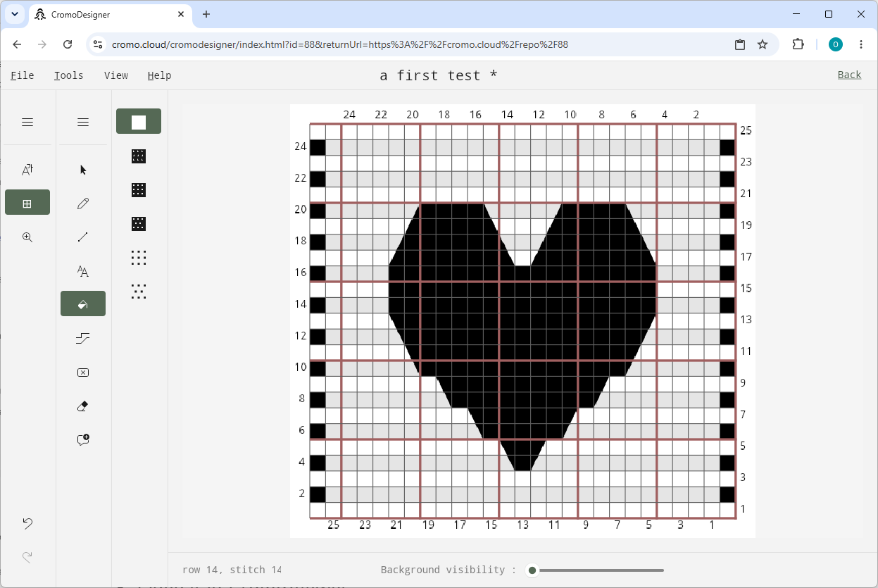Image resolution: width=878 pixels, height=588 pixels.
Task: Open the Tools menu
Action: click(x=69, y=75)
